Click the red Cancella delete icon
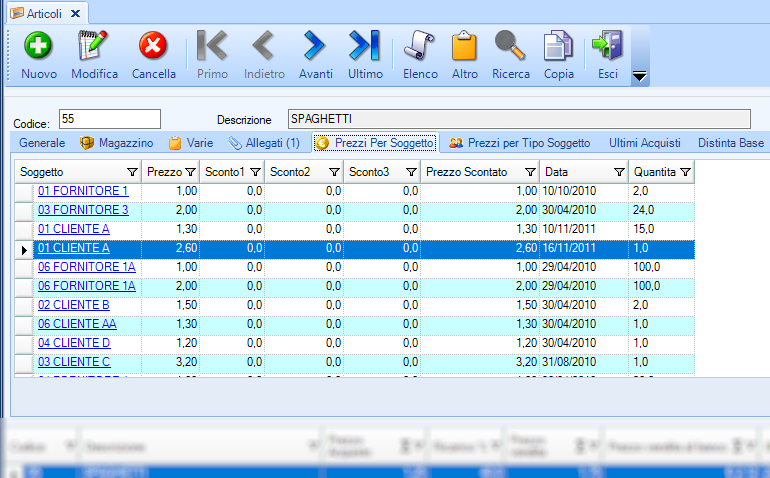Viewport: 770px width, 478px height. [x=153, y=46]
